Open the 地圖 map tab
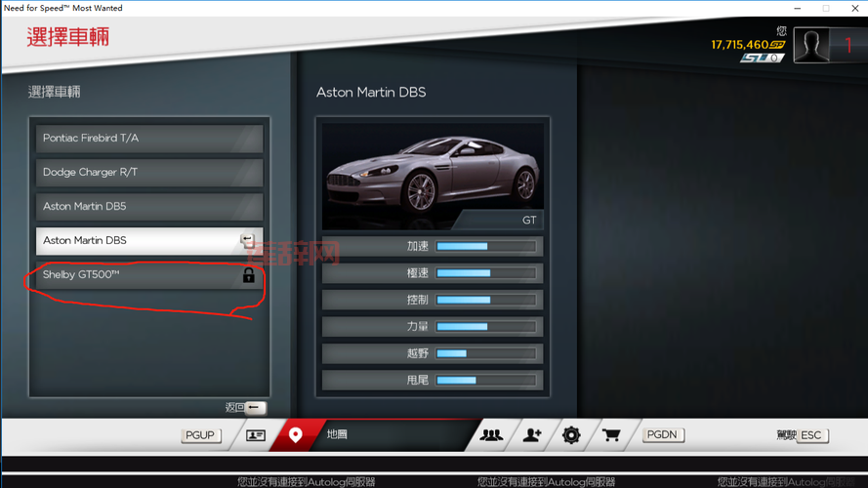868x488 pixels. click(x=337, y=435)
